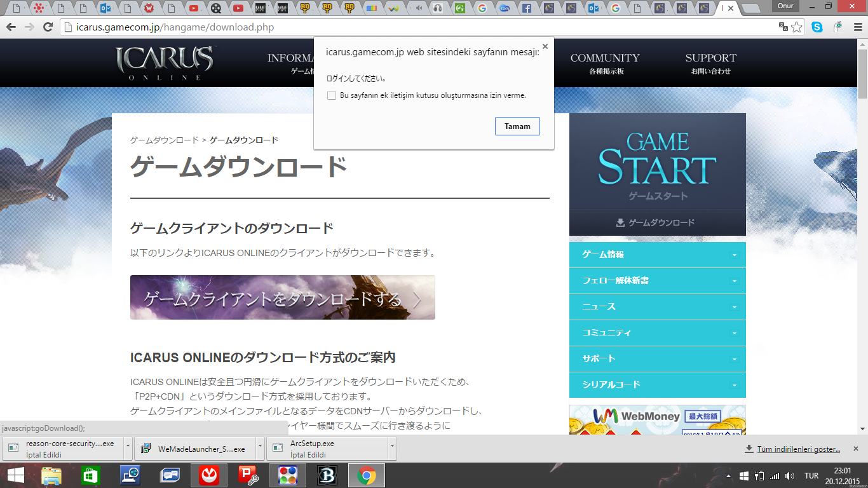Click the power plug tray icon
Screen dimensions: 868x488
[759, 476]
